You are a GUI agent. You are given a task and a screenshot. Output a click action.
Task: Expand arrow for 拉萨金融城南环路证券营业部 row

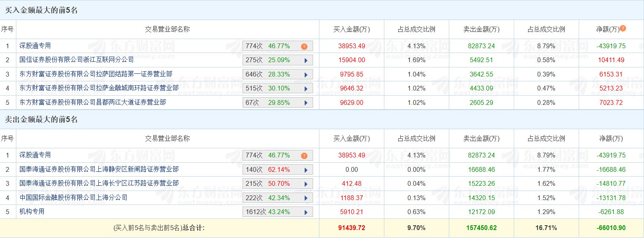(x=306, y=89)
